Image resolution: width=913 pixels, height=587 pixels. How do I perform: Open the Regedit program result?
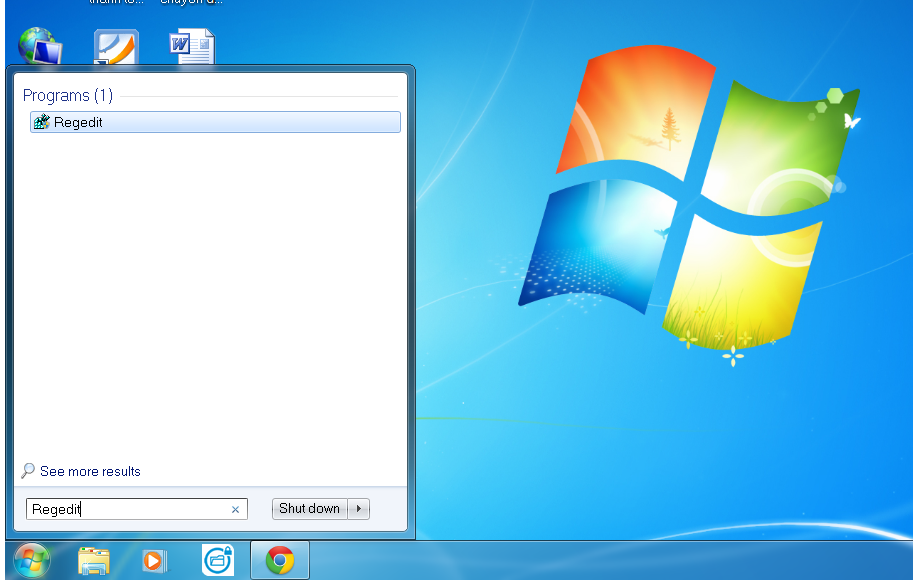click(x=215, y=122)
